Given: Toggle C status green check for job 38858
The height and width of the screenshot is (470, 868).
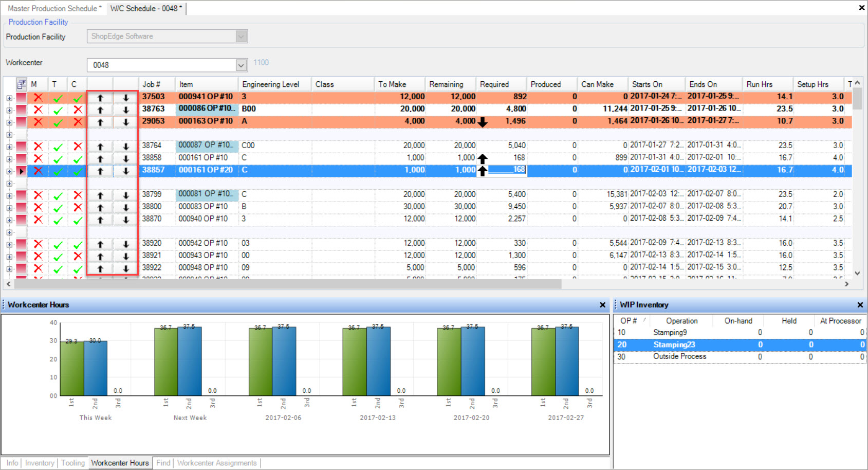Looking at the screenshot, I should [78, 159].
